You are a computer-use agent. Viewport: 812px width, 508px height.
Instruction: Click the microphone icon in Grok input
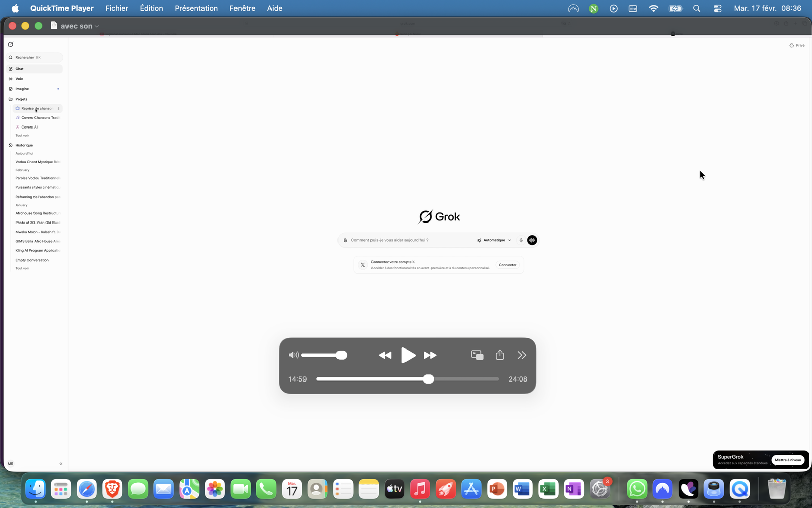(521, 240)
